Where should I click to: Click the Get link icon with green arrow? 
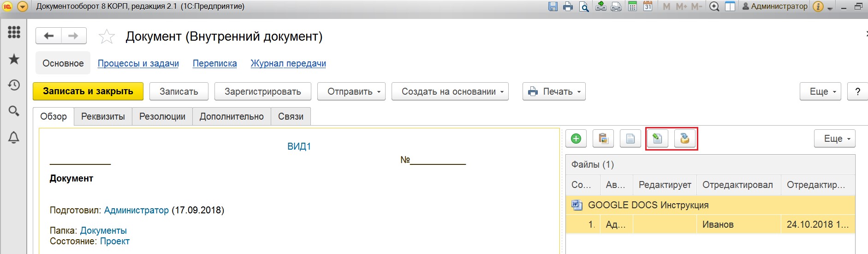click(x=600, y=6)
